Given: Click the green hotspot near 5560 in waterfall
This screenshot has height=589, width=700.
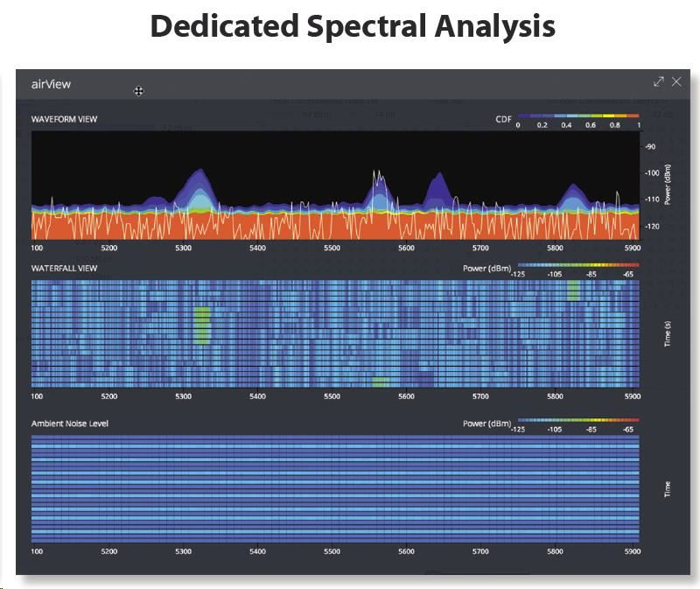Looking at the screenshot, I should pos(380,382).
